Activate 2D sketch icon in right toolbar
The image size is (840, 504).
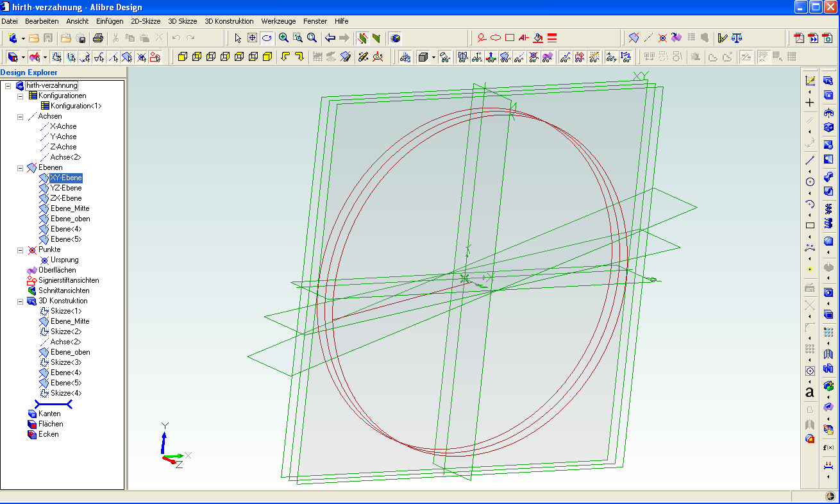[810, 80]
